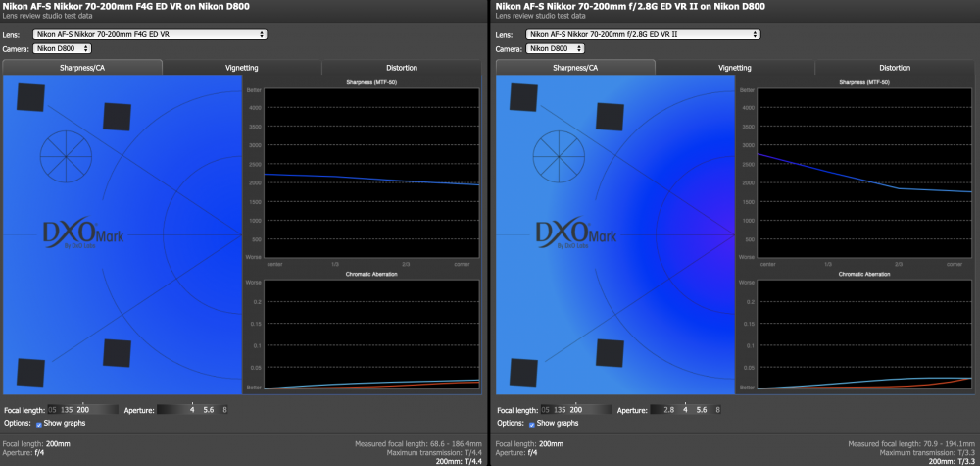
Task: Click '200mm: T/3.3' in right panel footer
Action: pos(952,462)
